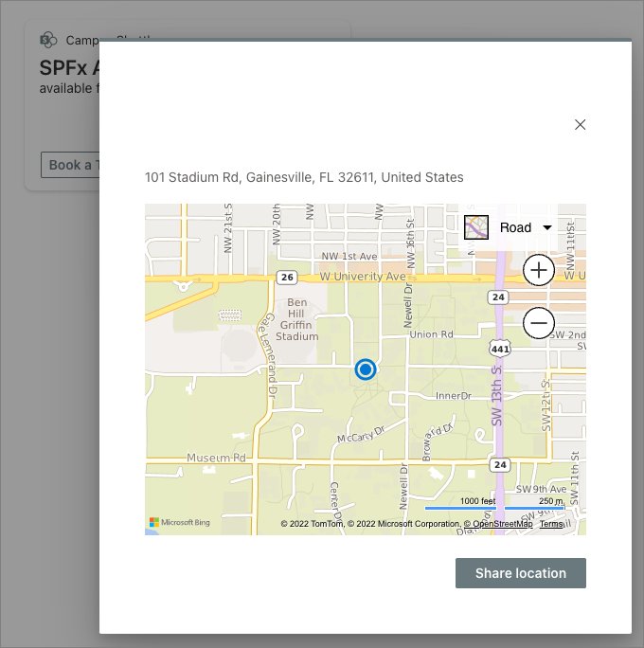Close the location dialog
644x648 pixels.
point(580,124)
